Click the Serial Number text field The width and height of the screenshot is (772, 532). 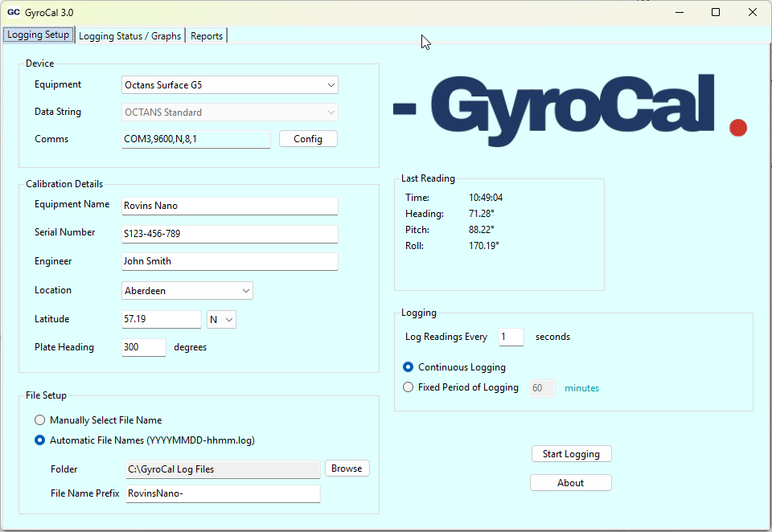coord(229,234)
